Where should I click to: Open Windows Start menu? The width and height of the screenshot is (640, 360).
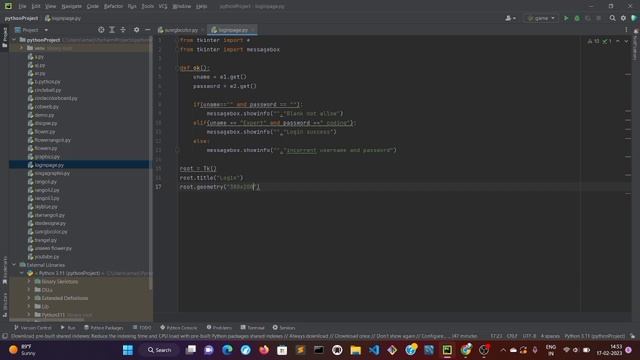click(128, 350)
